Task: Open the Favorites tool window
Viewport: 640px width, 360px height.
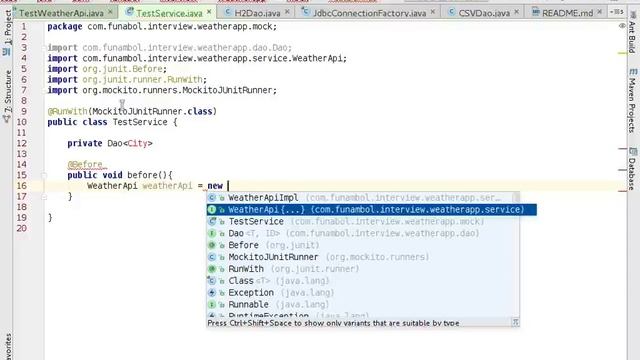Action: click(7, 347)
